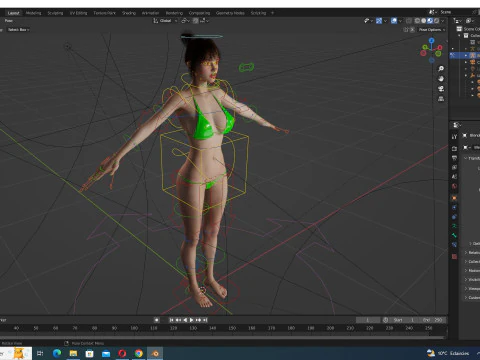Viewport: 480px width, 360px height.
Task: Click the current frame number field
Action: pos(368,320)
